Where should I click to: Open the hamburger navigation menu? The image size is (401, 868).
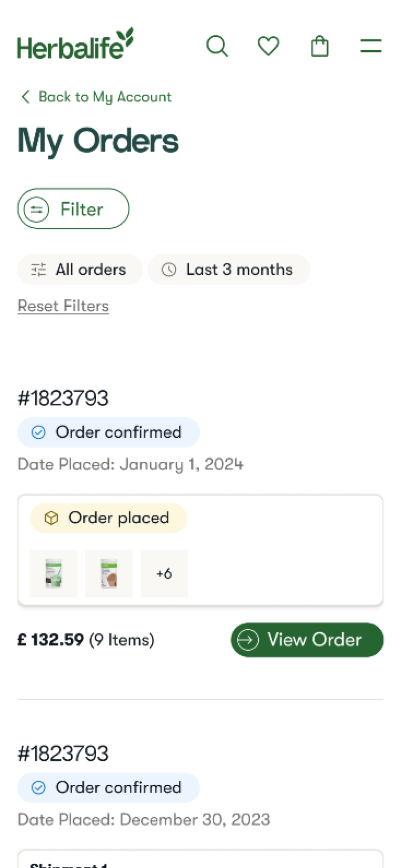click(371, 46)
